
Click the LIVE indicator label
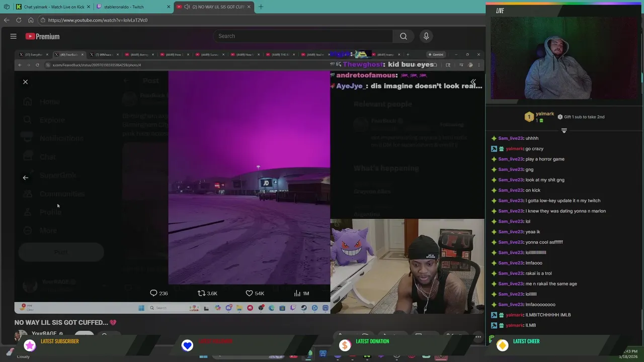point(500,11)
